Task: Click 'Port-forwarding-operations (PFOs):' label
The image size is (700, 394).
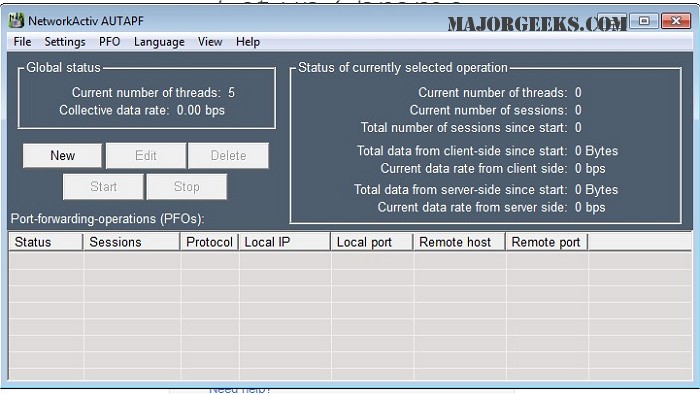Action: pos(108,219)
